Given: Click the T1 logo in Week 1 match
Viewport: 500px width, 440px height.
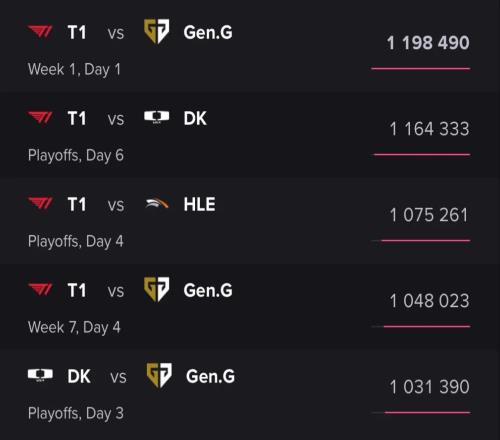Looking at the screenshot, I should 40,32.
